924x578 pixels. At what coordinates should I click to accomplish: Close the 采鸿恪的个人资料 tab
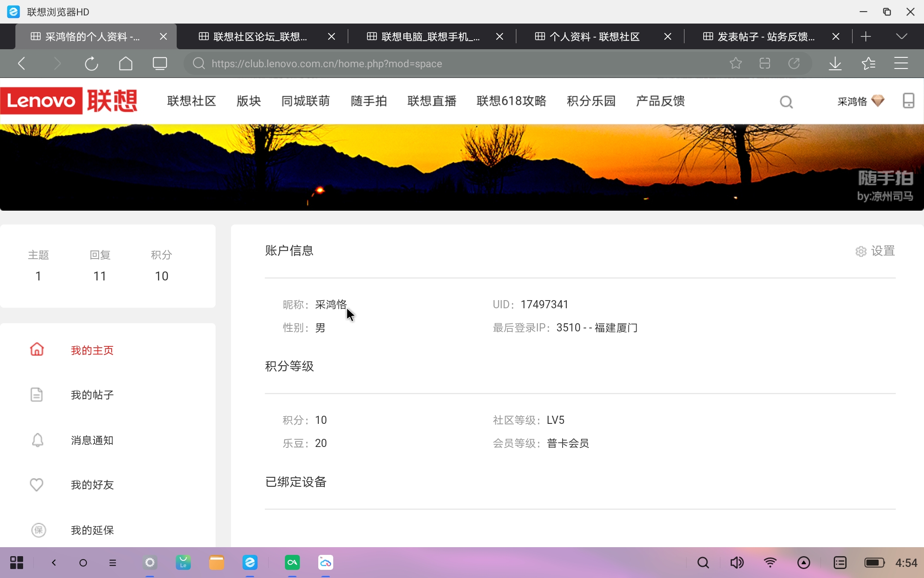[163, 37]
